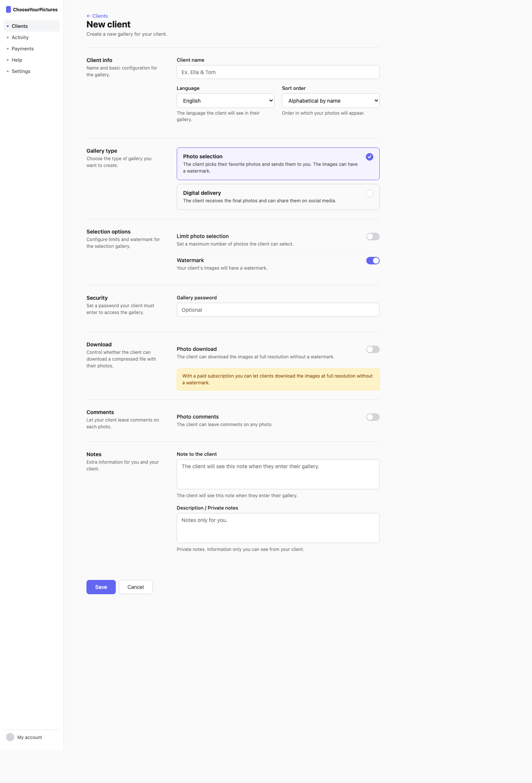Click the Comments section heading
The image size is (532, 783).
coord(100,412)
